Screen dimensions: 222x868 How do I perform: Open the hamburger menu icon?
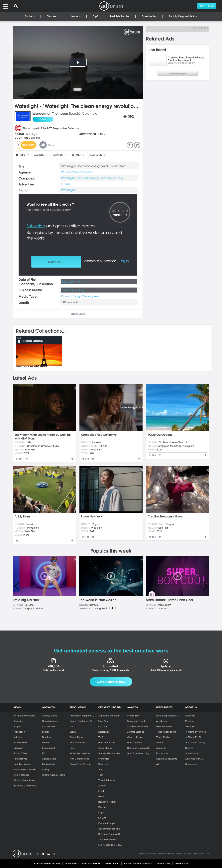(5, 6)
